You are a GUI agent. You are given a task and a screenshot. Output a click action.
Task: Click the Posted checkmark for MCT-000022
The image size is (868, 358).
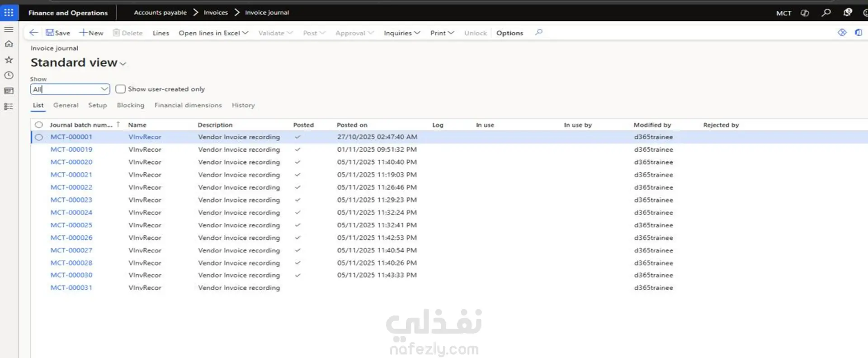(x=297, y=187)
